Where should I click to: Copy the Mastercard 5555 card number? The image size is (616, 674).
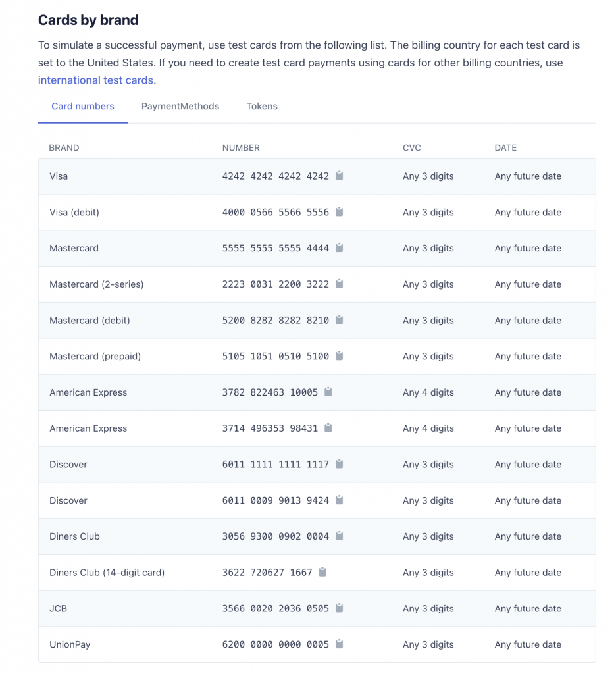point(339,247)
